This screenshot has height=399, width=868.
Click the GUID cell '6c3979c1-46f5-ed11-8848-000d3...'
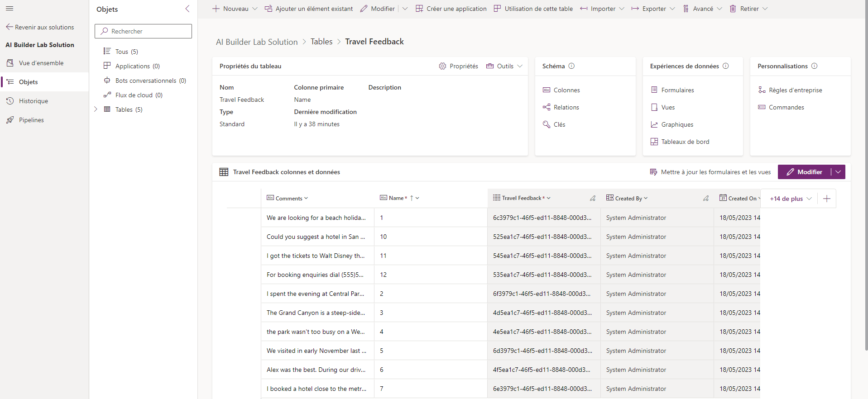tap(544, 218)
